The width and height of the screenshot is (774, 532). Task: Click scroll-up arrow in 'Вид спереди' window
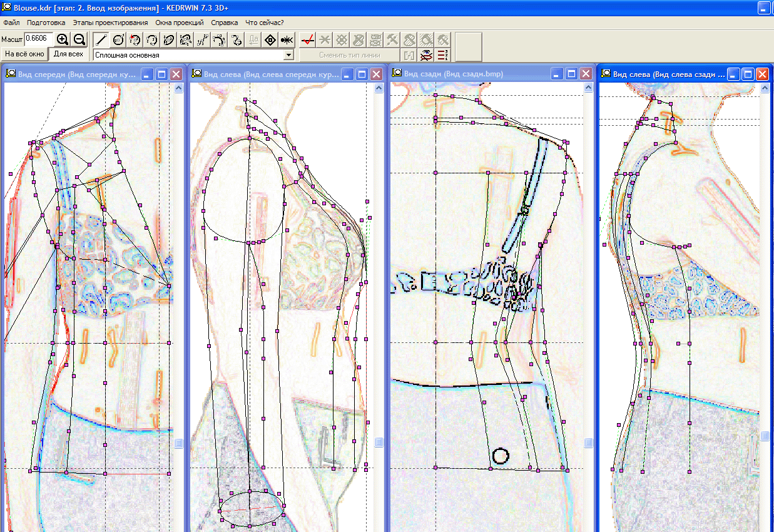pyautogui.click(x=178, y=88)
